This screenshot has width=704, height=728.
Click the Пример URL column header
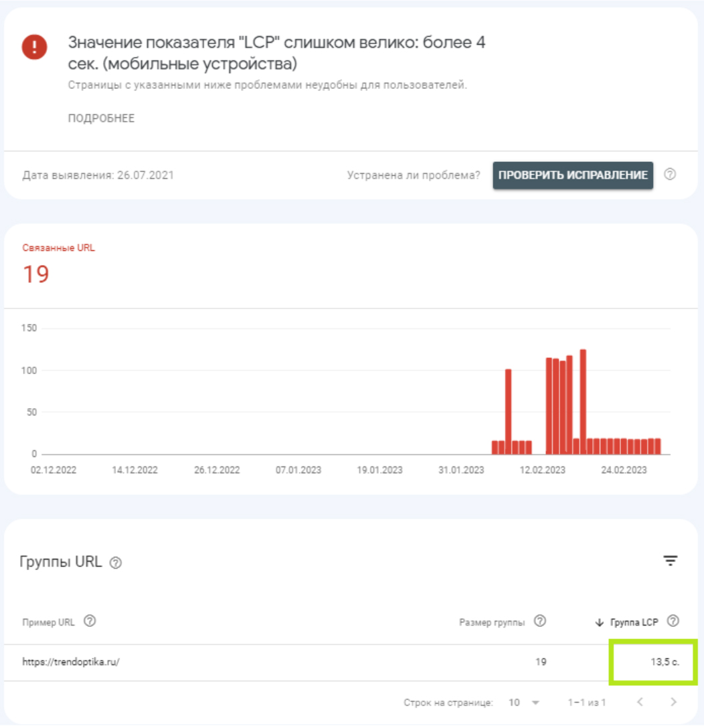point(50,622)
